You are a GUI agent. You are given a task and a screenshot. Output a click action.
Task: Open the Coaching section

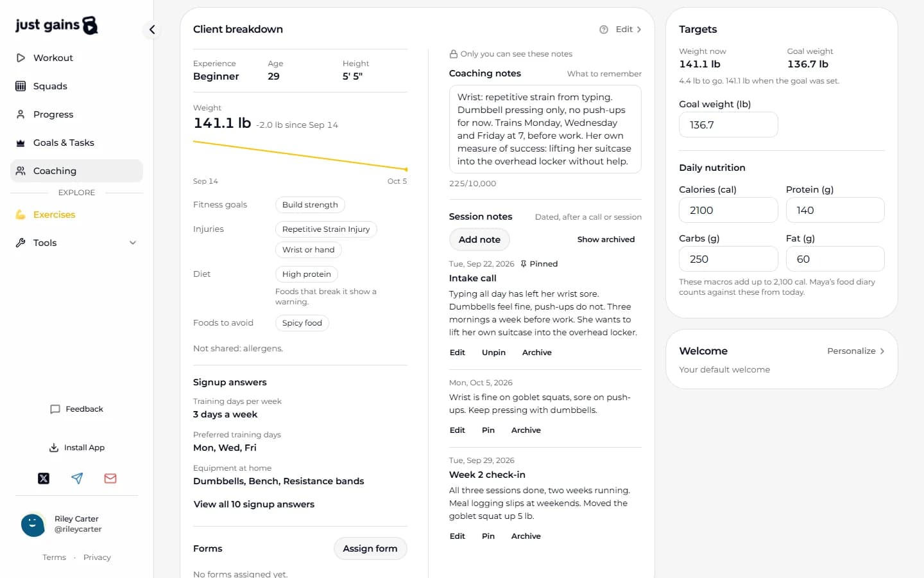click(76, 171)
